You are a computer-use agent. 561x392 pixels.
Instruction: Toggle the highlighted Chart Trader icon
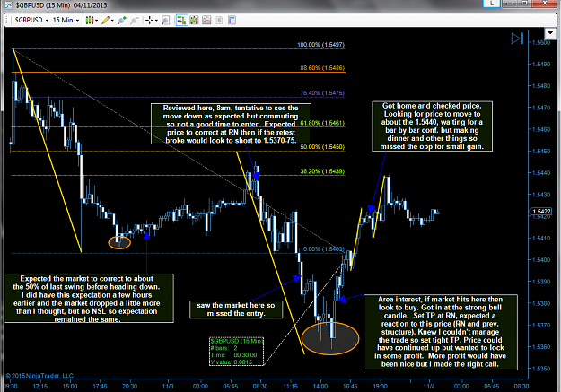point(181,20)
